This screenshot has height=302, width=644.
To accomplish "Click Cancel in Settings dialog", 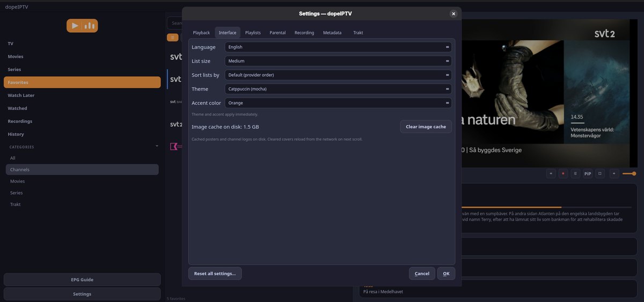I will [x=422, y=274].
